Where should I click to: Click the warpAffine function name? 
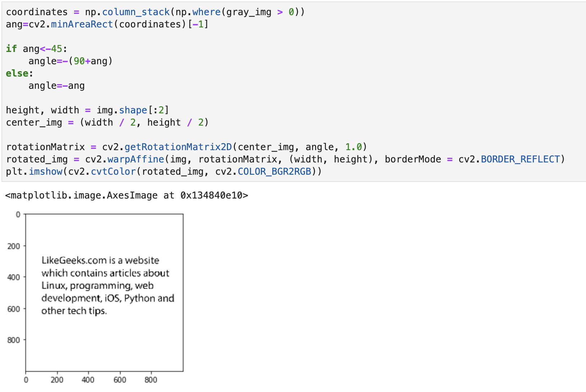click(x=136, y=159)
